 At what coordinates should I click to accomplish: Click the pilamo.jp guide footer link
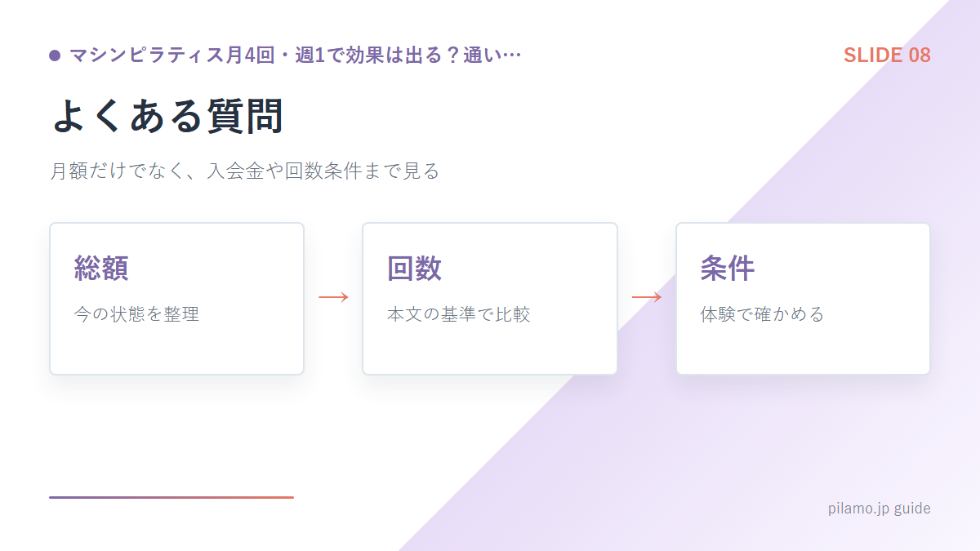[879, 509]
